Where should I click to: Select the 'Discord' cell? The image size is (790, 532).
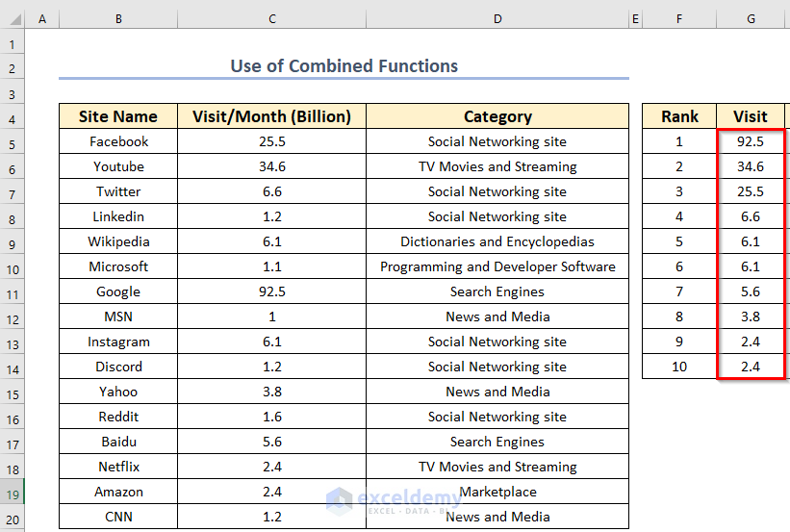click(x=118, y=367)
